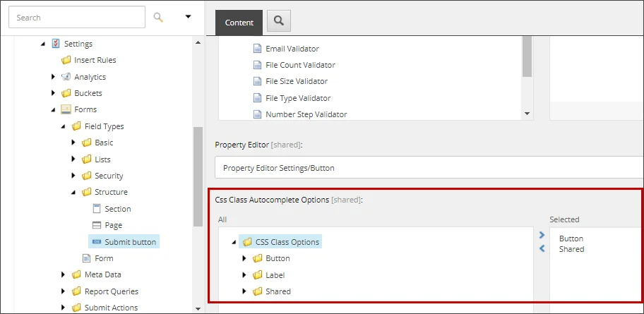Click the Forms icon

(x=66, y=109)
